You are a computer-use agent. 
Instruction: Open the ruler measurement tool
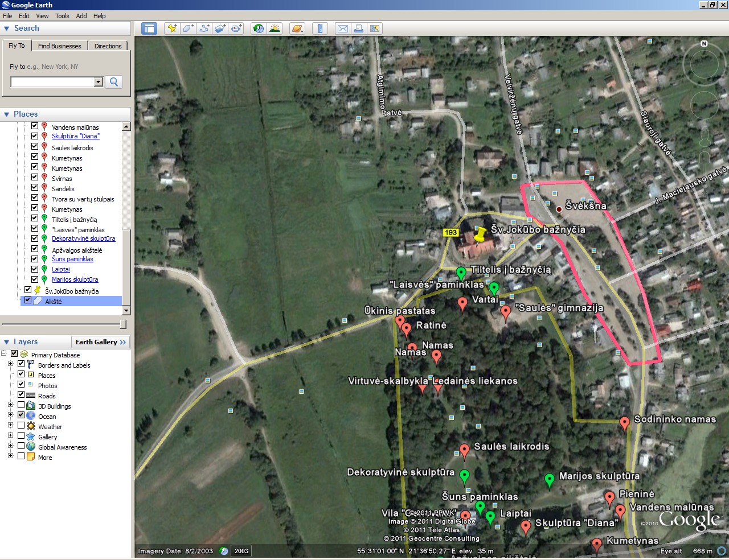[320, 28]
